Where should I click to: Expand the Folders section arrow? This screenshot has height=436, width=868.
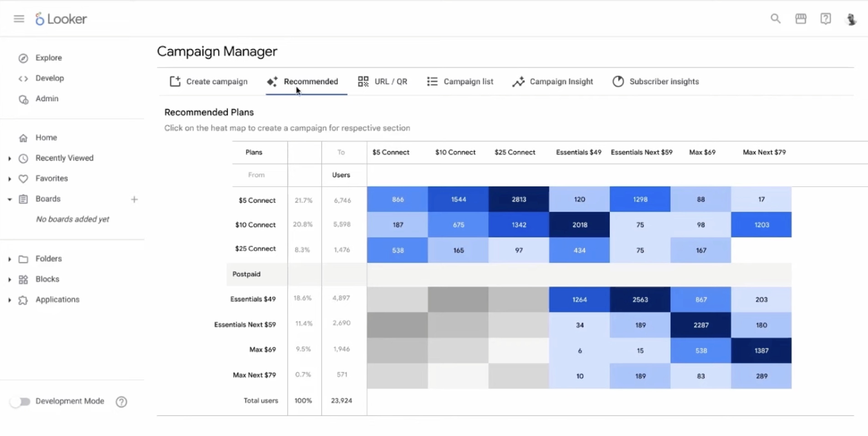point(9,259)
